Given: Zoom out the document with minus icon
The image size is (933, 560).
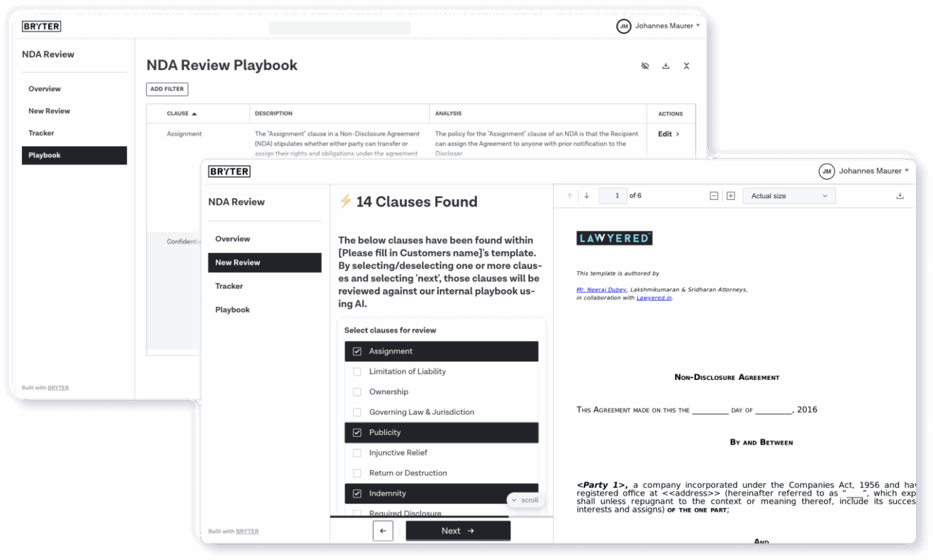Looking at the screenshot, I should pos(714,196).
